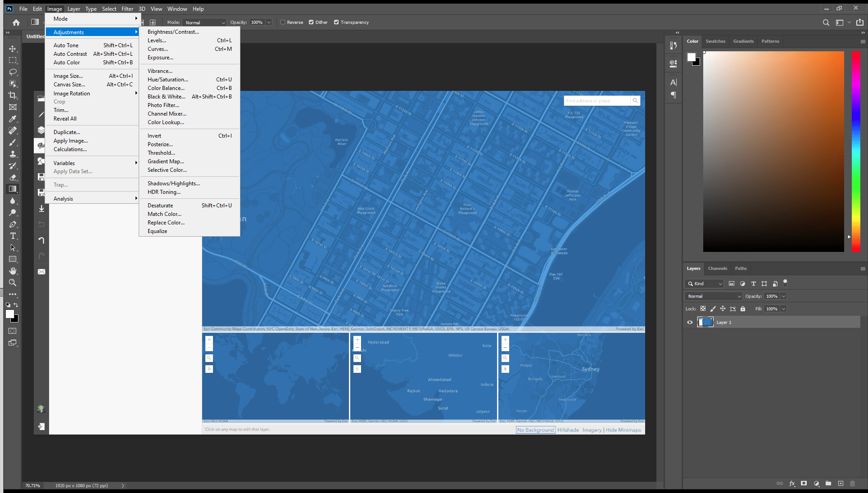Select the Lasso tool
This screenshot has width=868, height=493.
pyautogui.click(x=13, y=72)
